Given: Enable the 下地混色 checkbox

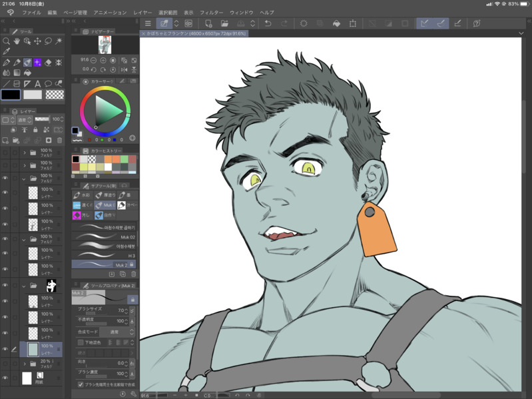Looking at the screenshot, I should point(81,342).
